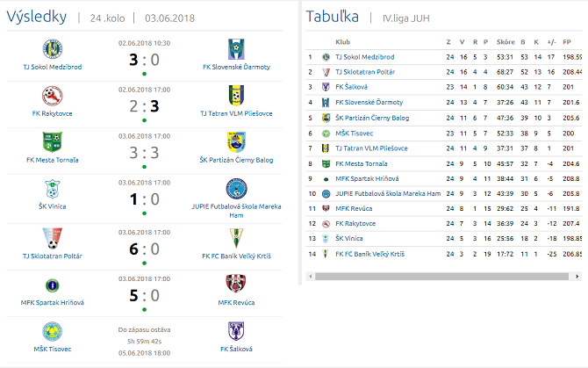Open the 3 : 0 Medzibrod match score
Image resolution: width=588 pixels, height=368 pixels.
point(144,60)
